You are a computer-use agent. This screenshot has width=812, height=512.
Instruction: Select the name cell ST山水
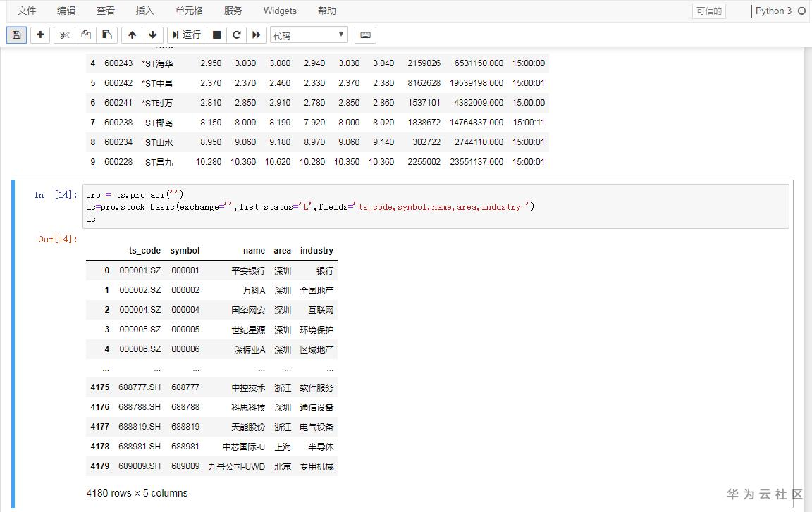tap(159, 142)
